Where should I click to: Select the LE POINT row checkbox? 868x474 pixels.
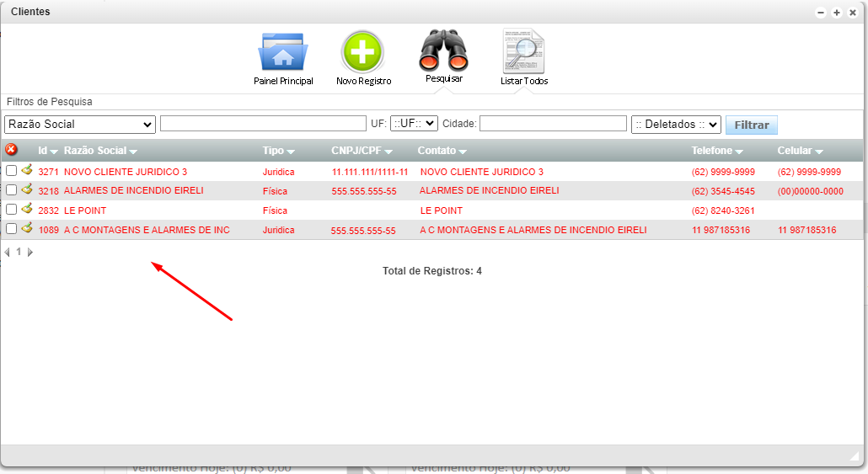[x=12, y=210]
